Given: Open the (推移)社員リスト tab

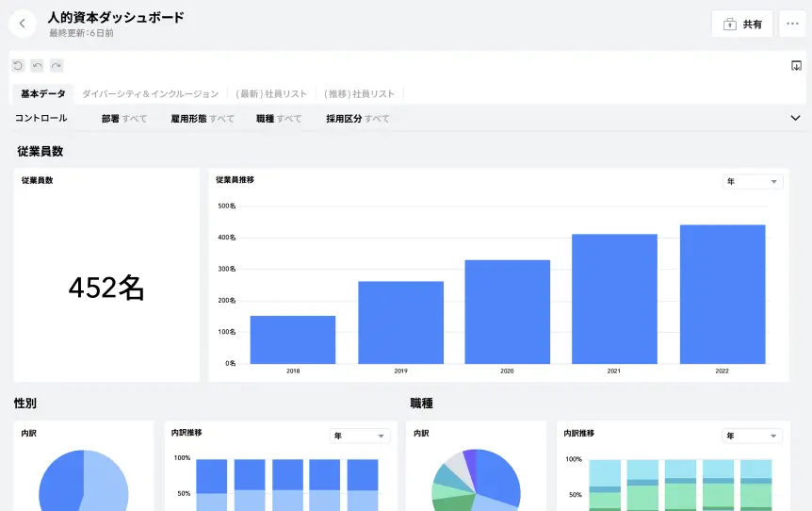Looking at the screenshot, I should (360, 93).
